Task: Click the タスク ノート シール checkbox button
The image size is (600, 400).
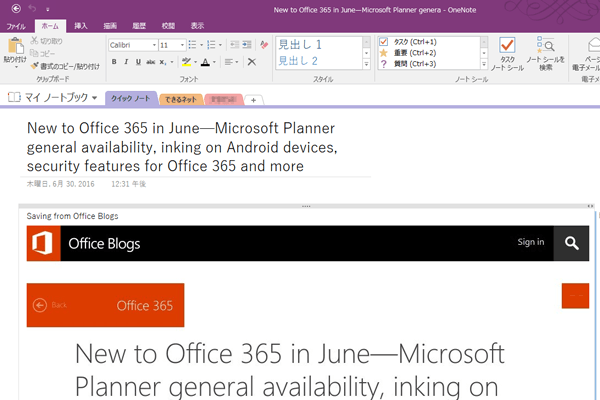Action: [507, 54]
